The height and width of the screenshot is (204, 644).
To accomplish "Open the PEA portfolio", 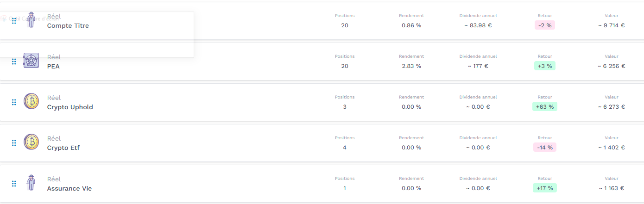I will [53, 66].
